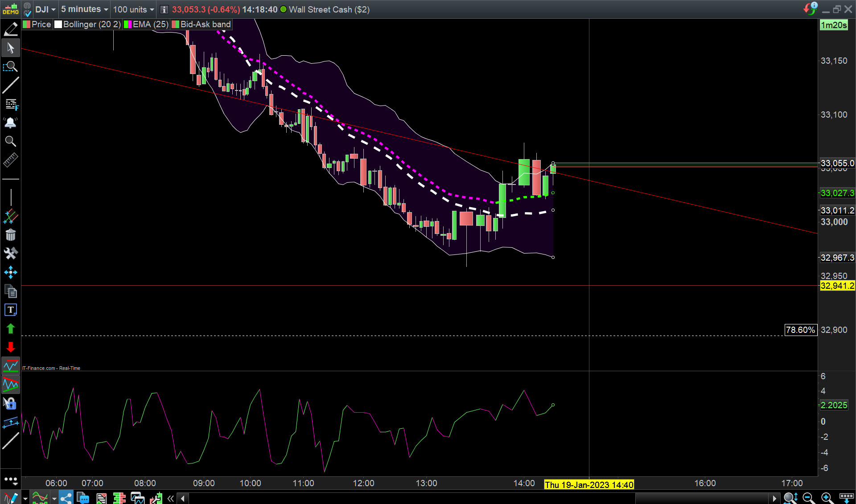Toggle Bollinger (20 2) indicator visibility
Viewport: 856px width, 504px height.
point(58,25)
